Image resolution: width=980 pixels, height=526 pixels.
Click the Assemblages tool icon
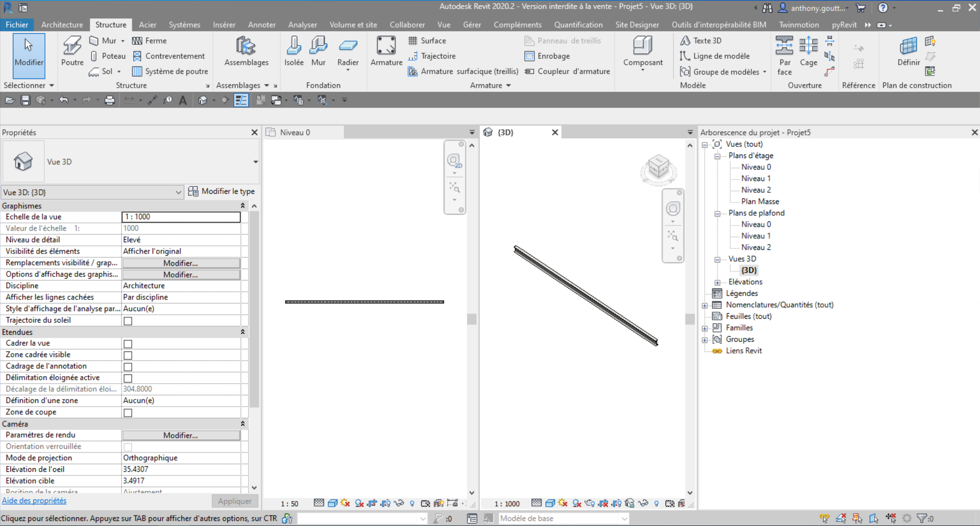(246, 51)
